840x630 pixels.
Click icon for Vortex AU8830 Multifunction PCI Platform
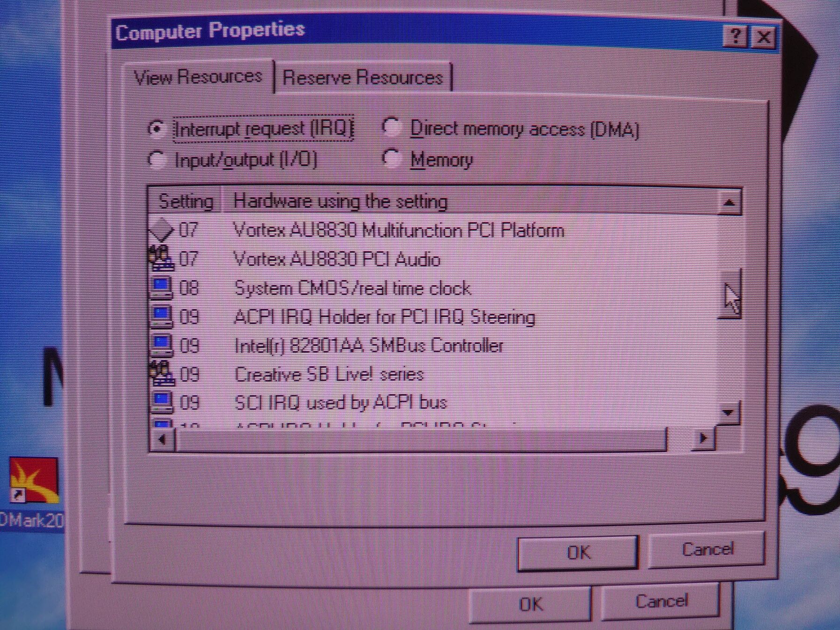tap(160, 230)
